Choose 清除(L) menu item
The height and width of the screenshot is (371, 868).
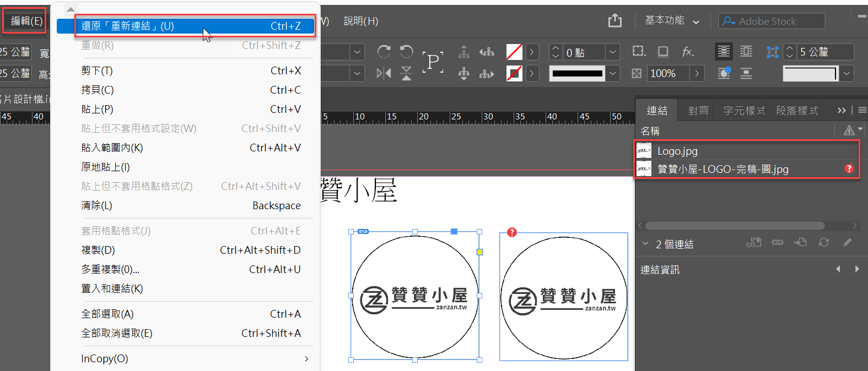[x=185, y=205]
